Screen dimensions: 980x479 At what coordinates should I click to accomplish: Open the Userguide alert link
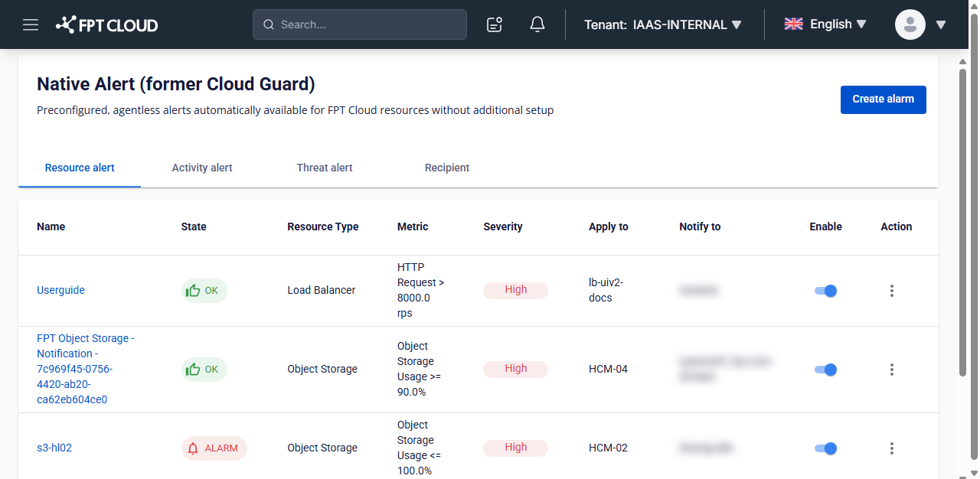coord(61,290)
